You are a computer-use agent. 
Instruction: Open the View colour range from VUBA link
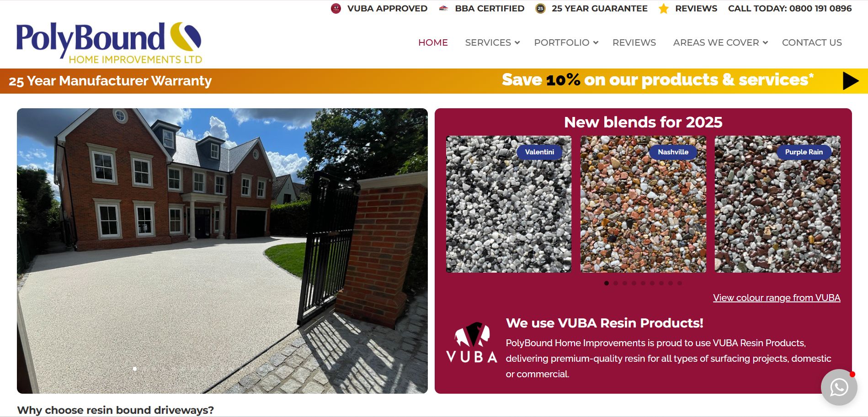click(x=777, y=298)
